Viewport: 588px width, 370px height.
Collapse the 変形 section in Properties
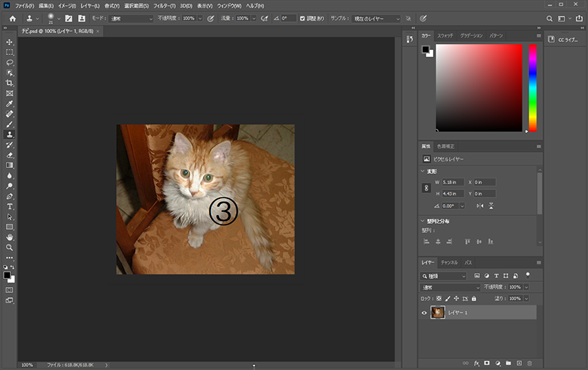coord(422,171)
